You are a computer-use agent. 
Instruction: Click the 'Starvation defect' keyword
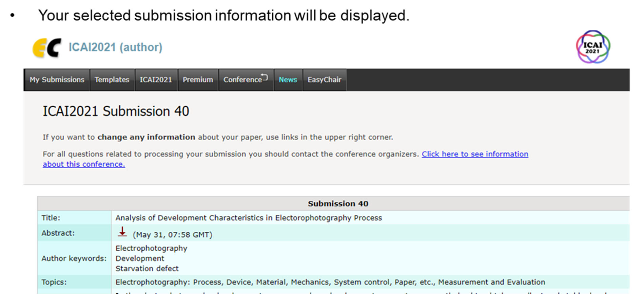coord(147,269)
